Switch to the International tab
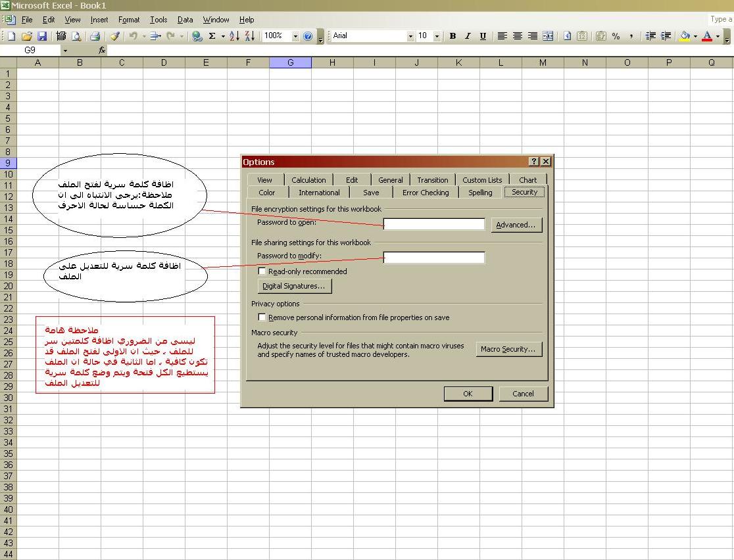The height and width of the screenshot is (560, 734). coord(319,193)
